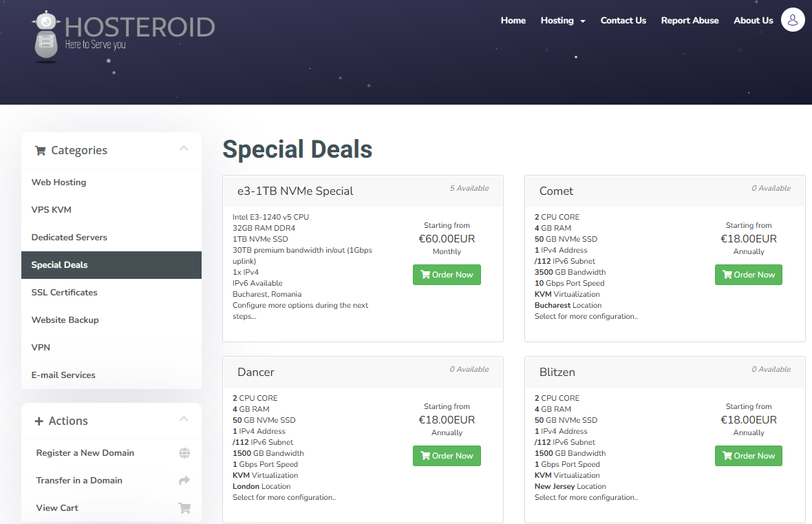Click the 5 Available label
The width and height of the screenshot is (812, 524).
[469, 188]
